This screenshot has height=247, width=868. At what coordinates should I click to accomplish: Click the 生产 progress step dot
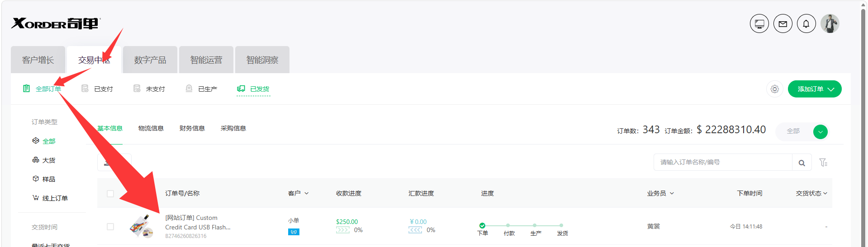535,225
